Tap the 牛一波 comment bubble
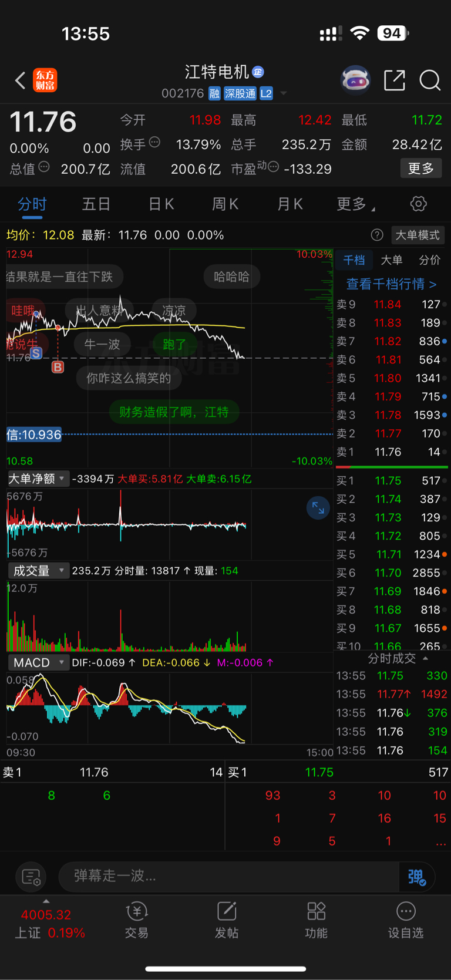 click(102, 344)
